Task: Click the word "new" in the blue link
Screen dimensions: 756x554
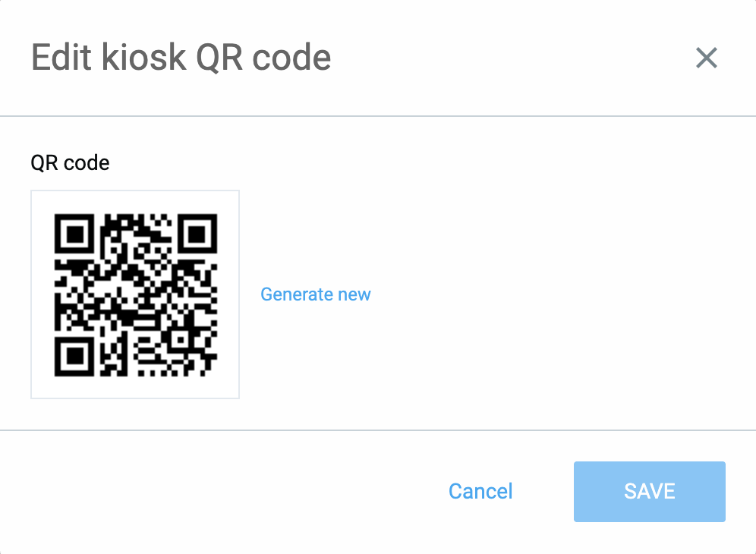Action: (355, 294)
